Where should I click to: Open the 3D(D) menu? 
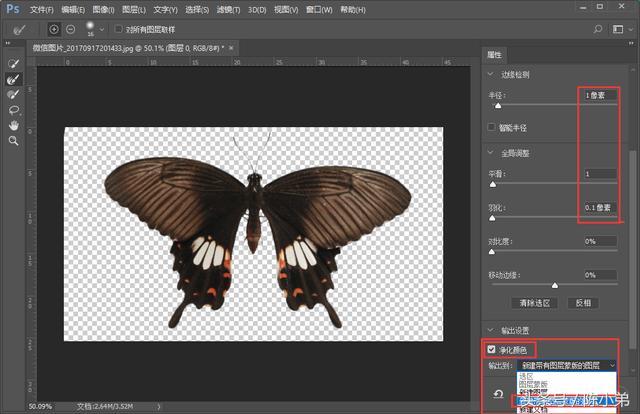(x=257, y=9)
